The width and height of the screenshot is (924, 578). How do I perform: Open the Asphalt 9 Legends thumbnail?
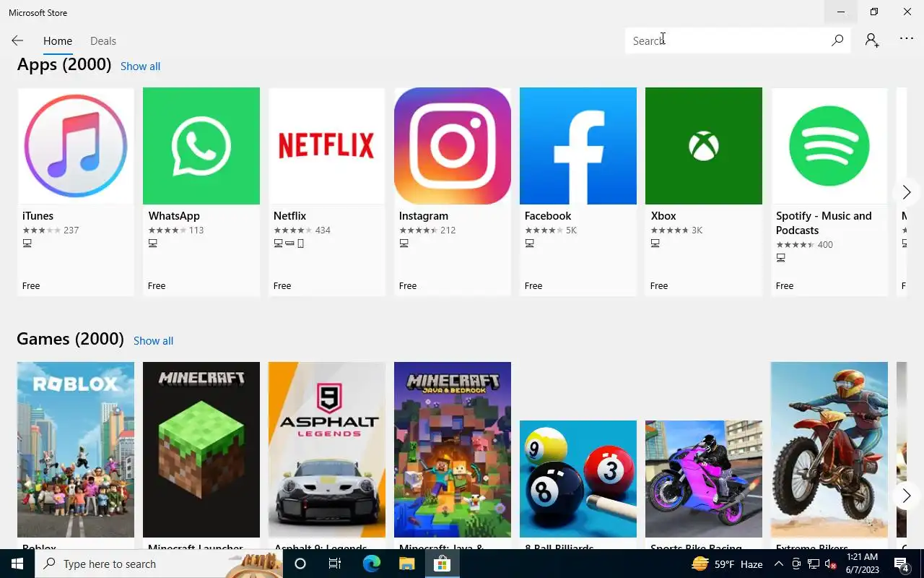(x=327, y=449)
